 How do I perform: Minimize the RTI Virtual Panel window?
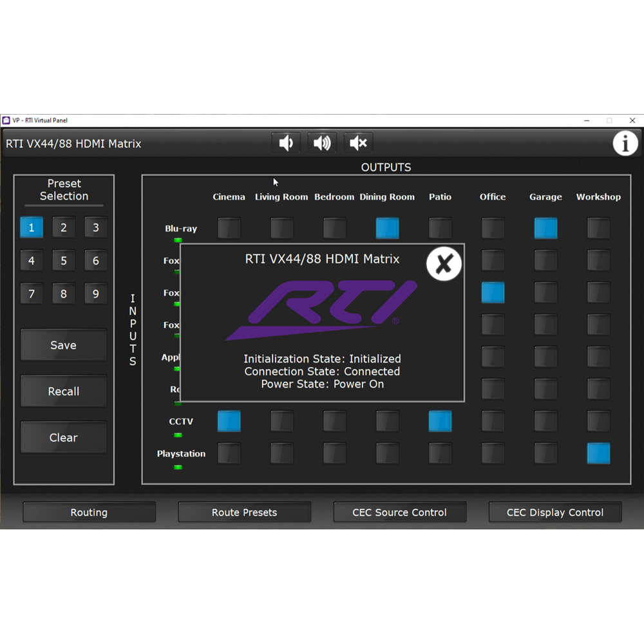click(x=587, y=120)
